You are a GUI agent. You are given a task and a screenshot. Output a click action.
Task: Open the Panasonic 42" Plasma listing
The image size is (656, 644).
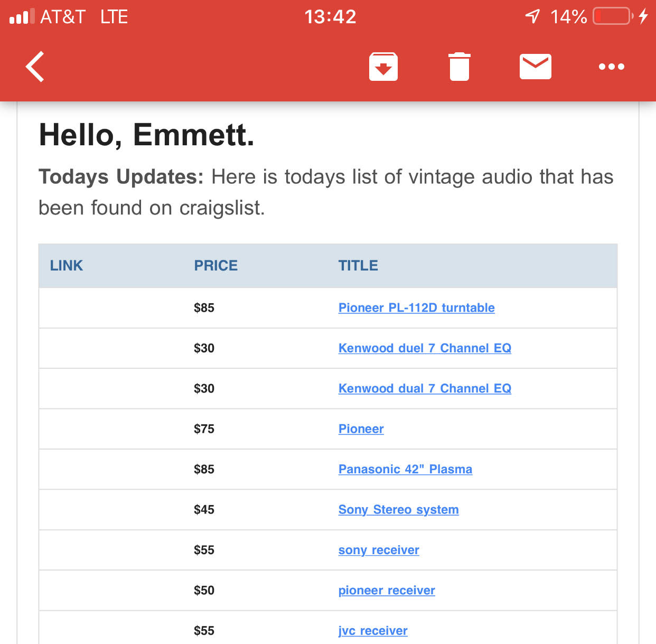pyautogui.click(x=405, y=469)
